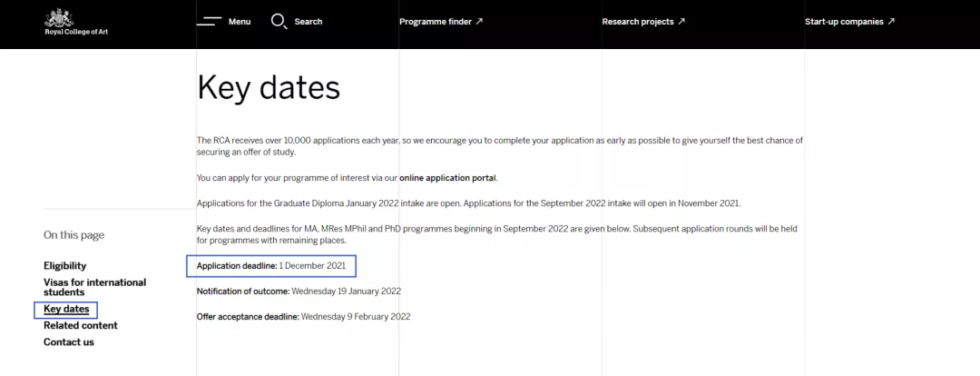Screen dimensions: 980x376
Task: Click the Search label in header
Action: 309,21
